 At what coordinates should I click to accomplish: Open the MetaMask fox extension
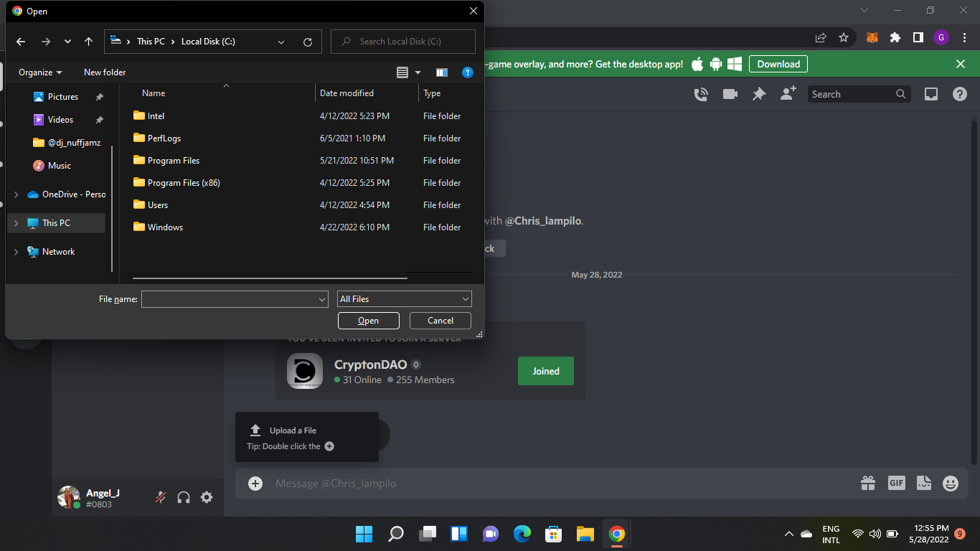872,37
